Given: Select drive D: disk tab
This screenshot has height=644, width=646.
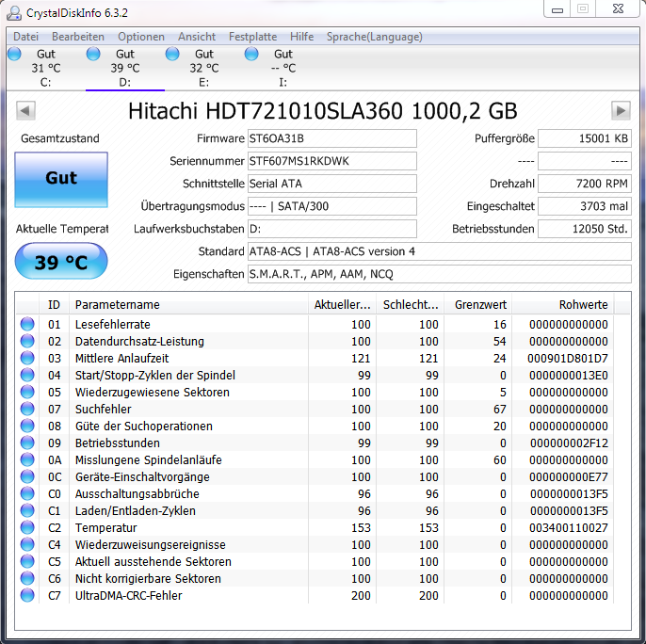Looking at the screenshot, I should click(x=125, y=68).
